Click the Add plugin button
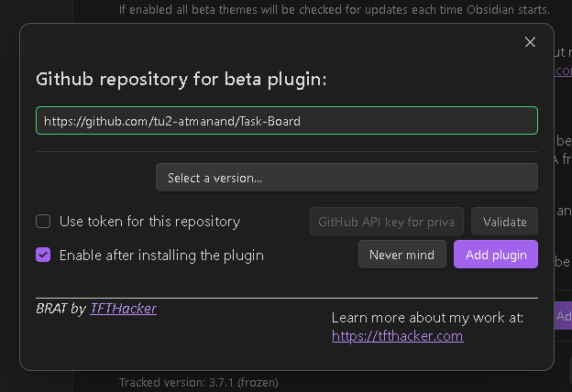 [496, 255]
